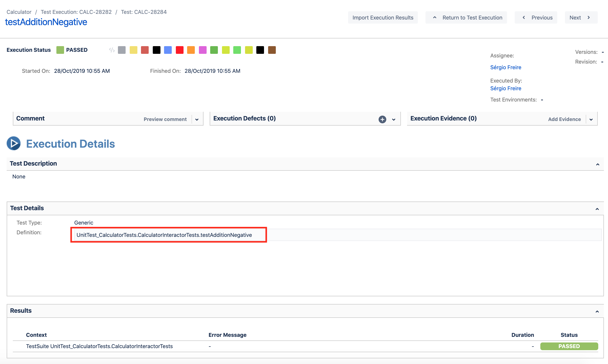This screenshot has width=608, height=364.
Task: Choose the bright red status swatch
Action: coord(179,50)
